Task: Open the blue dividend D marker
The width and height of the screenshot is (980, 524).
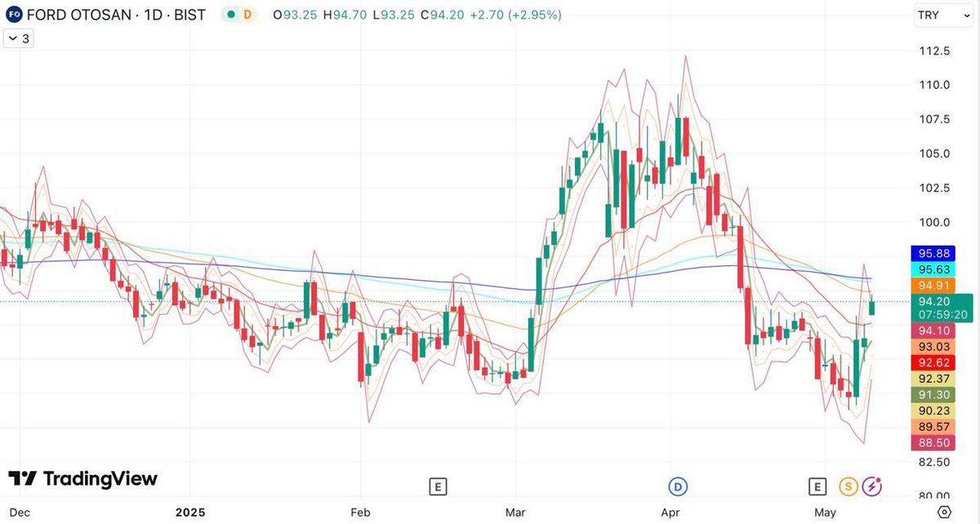Action: tap(677, 487)
